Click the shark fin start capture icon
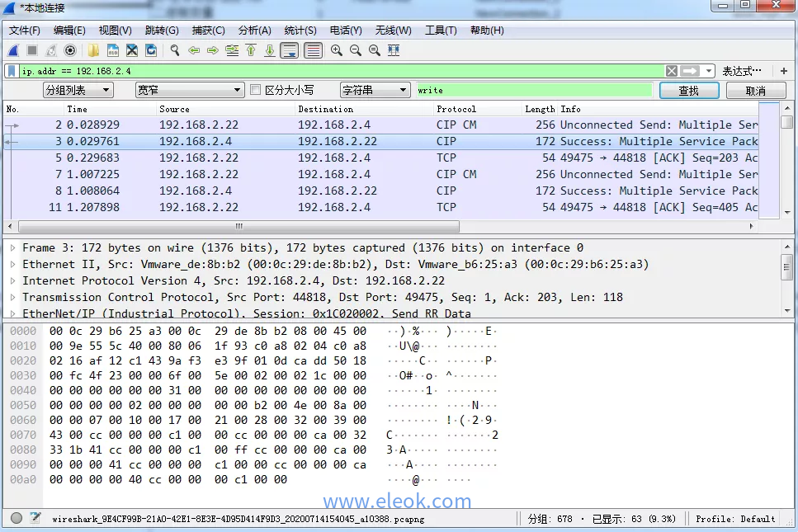Viewport: 798px width, 532px height. [13, 50]
